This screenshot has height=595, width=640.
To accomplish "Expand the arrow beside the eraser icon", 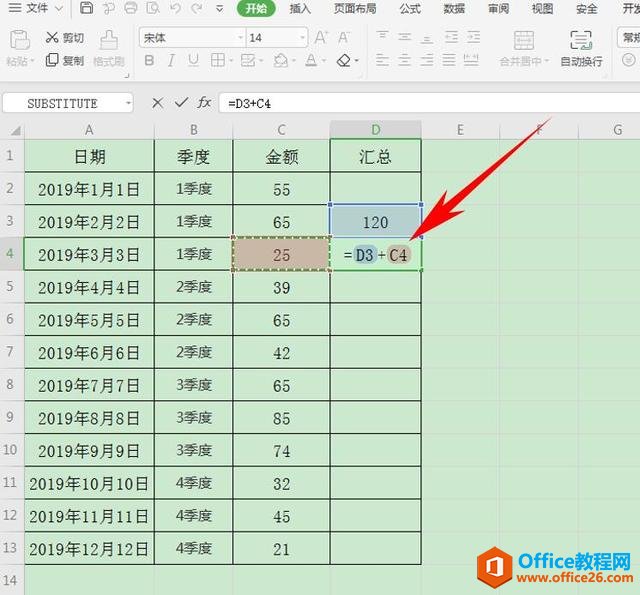I will [x=357, y=61].
